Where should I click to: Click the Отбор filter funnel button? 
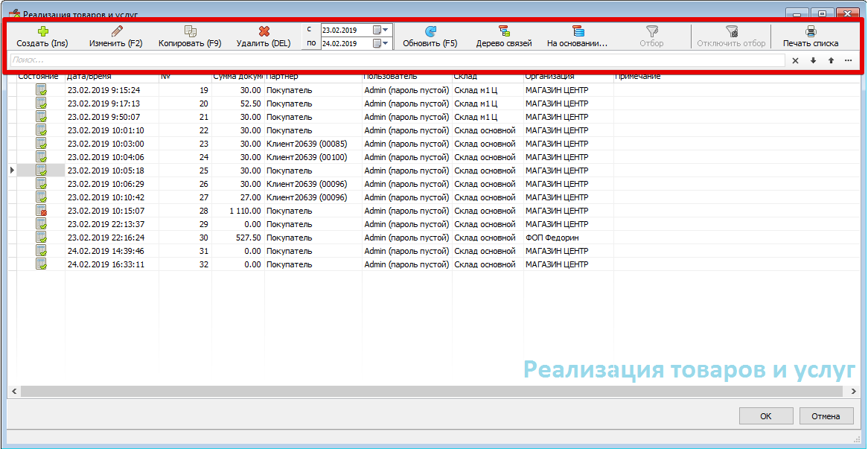(x=651, y=37)
